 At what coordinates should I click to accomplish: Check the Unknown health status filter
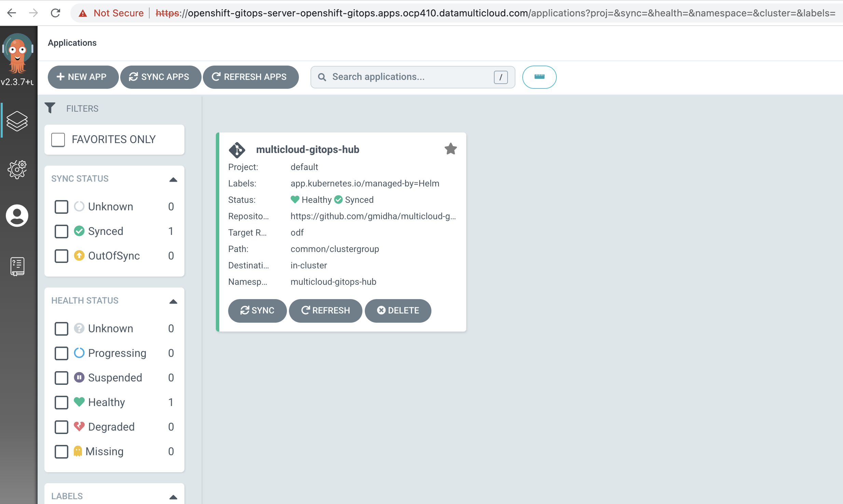(x=61, y=328)
